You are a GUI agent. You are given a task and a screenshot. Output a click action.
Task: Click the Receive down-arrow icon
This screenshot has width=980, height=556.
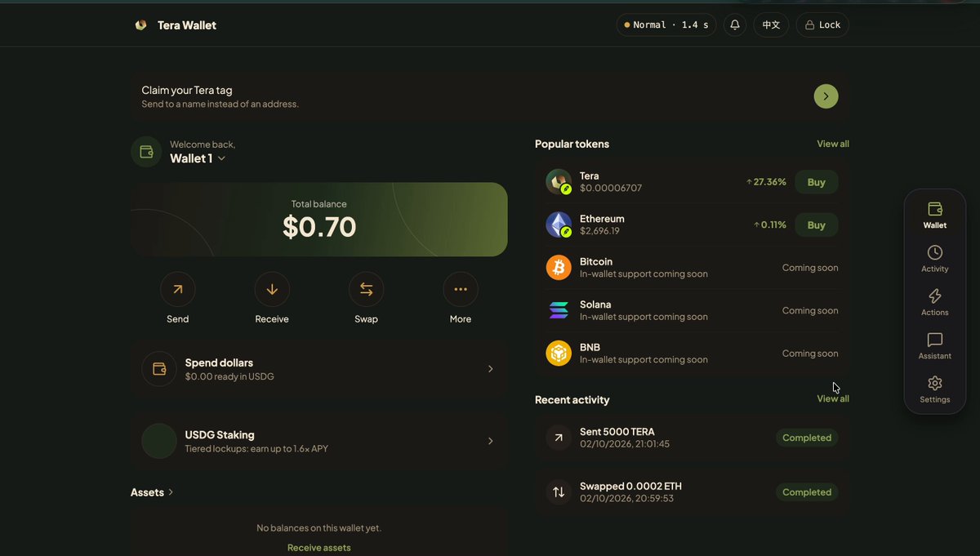[272, 289]
